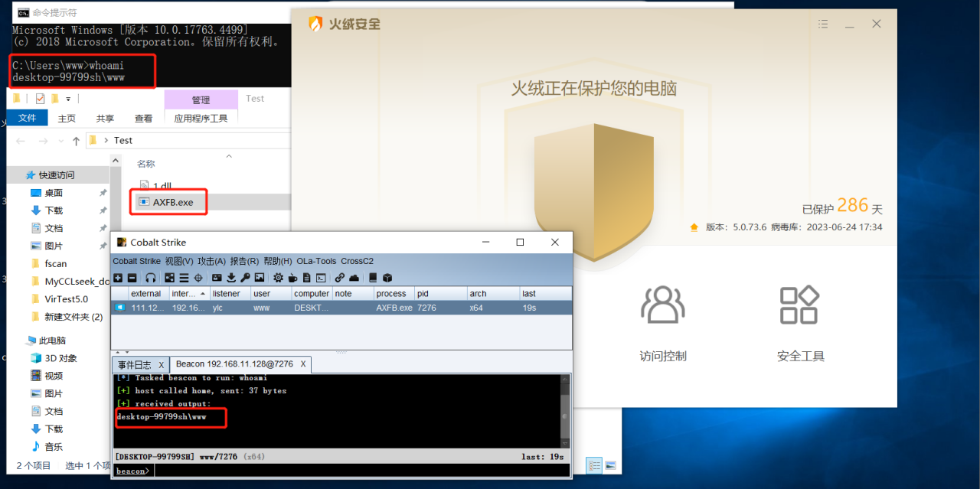Screen dimensions: 980x489
Task: Select the session row with pid 7276
Action: click(x=341, y=307)
